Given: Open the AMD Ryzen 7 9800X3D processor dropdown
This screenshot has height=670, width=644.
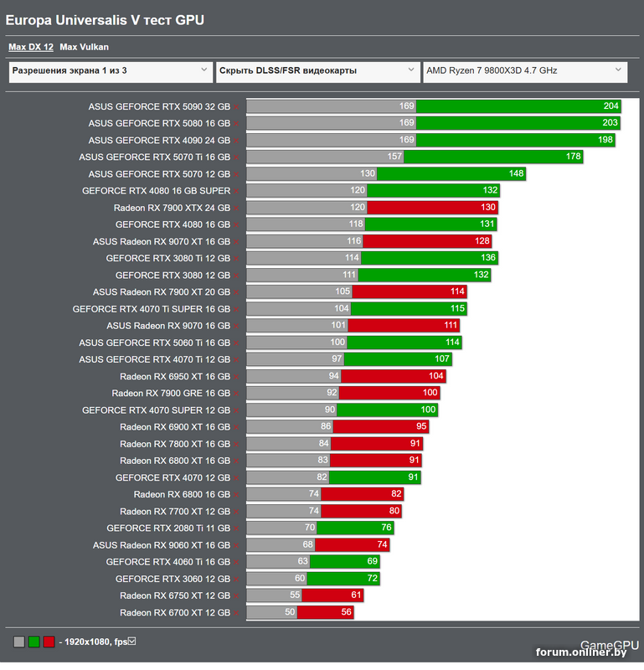Looking at the screenshot, I should [x=525, y=72].
